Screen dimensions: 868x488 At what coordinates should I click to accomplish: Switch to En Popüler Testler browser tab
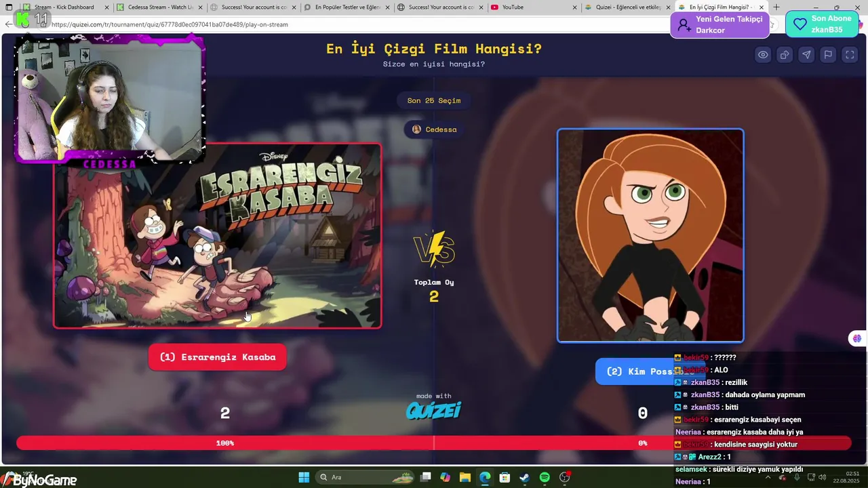346,7
